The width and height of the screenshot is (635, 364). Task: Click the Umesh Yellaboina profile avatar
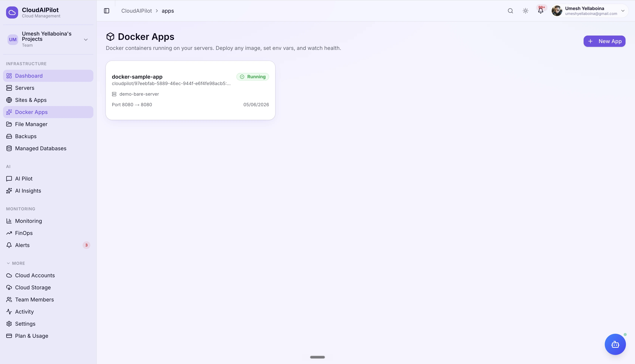point(557,11)
